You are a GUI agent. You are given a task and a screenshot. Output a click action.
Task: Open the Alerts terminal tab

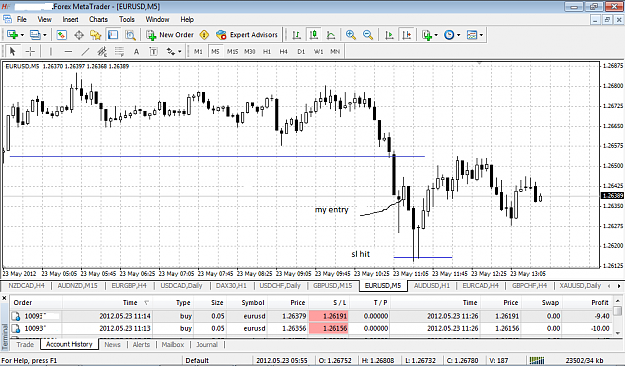click(141, 344)
